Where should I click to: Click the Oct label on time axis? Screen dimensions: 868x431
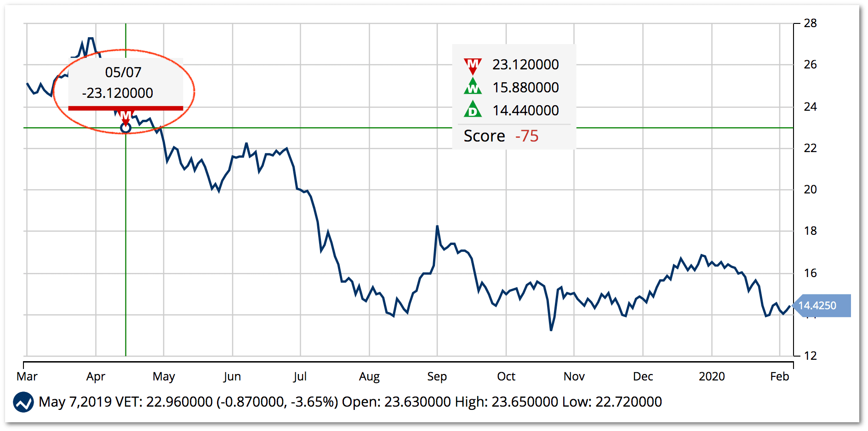tap(506, 376)
